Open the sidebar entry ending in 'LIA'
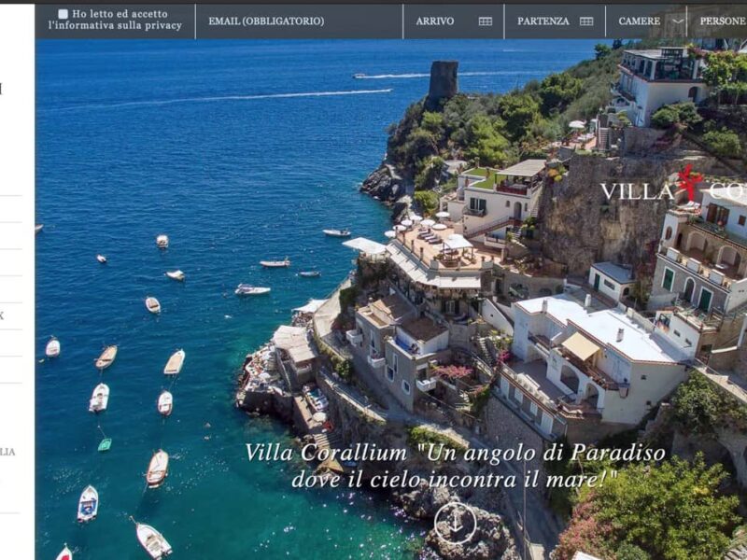The height and width of the screenshot is (560, 747). click(7, 452)
